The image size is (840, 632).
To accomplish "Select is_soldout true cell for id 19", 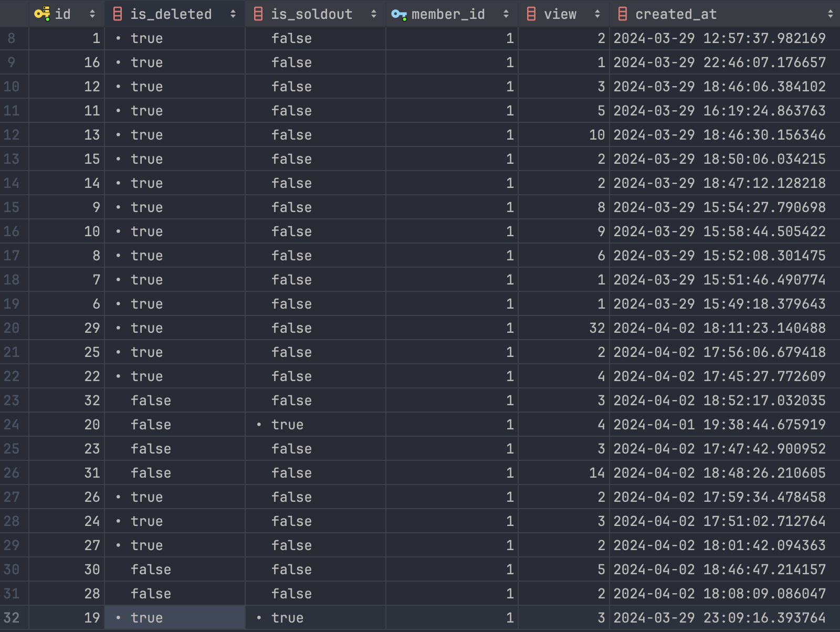I will tap(316, 618).
